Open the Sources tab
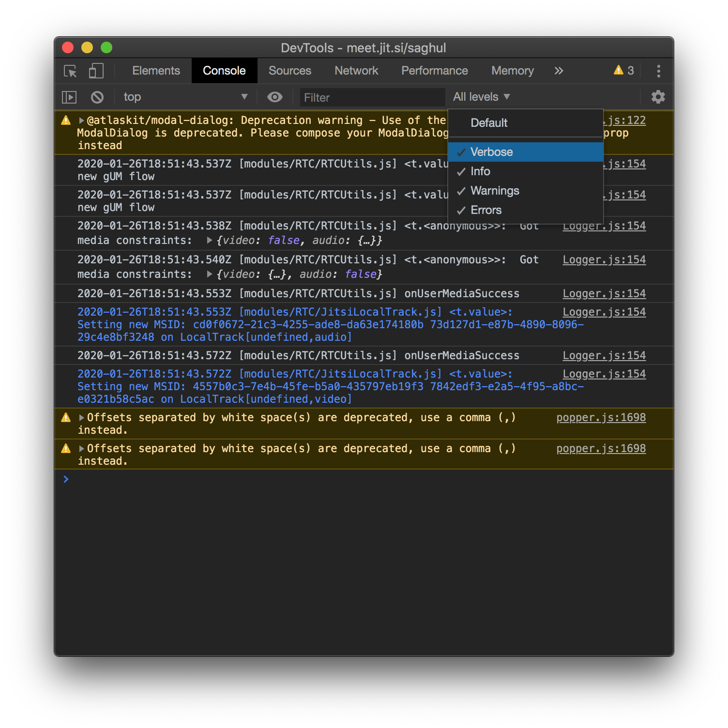 point(289,71)
